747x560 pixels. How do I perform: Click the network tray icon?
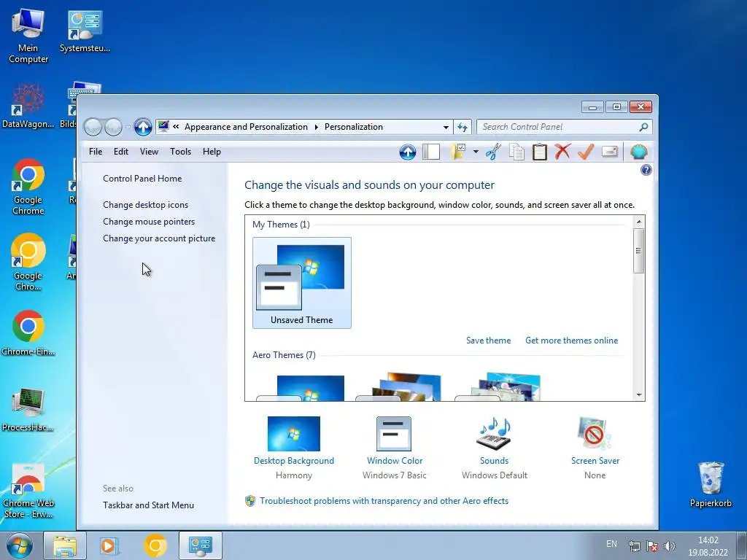coord(634,546)
